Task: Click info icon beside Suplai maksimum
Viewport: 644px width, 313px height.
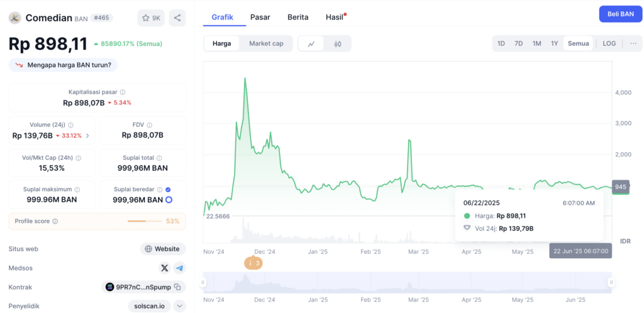Action: 77,190
